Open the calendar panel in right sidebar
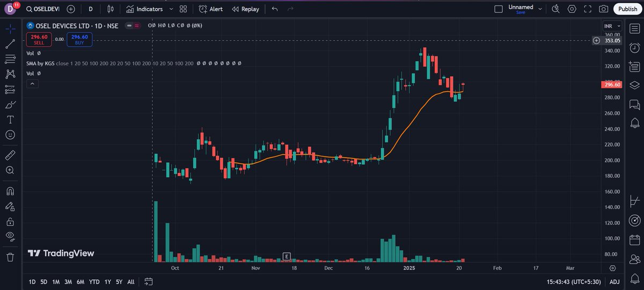 [x=634, y=240]
